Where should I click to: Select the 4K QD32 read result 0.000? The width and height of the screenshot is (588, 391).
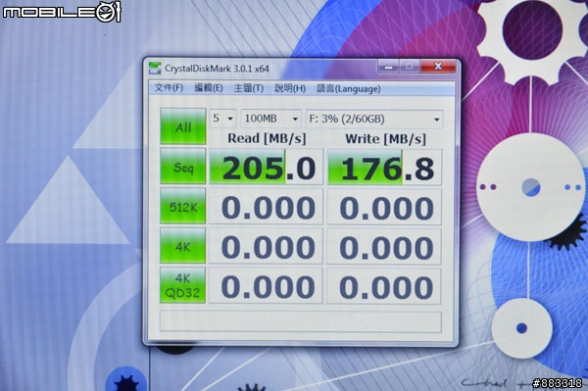(x=266, y=286)
